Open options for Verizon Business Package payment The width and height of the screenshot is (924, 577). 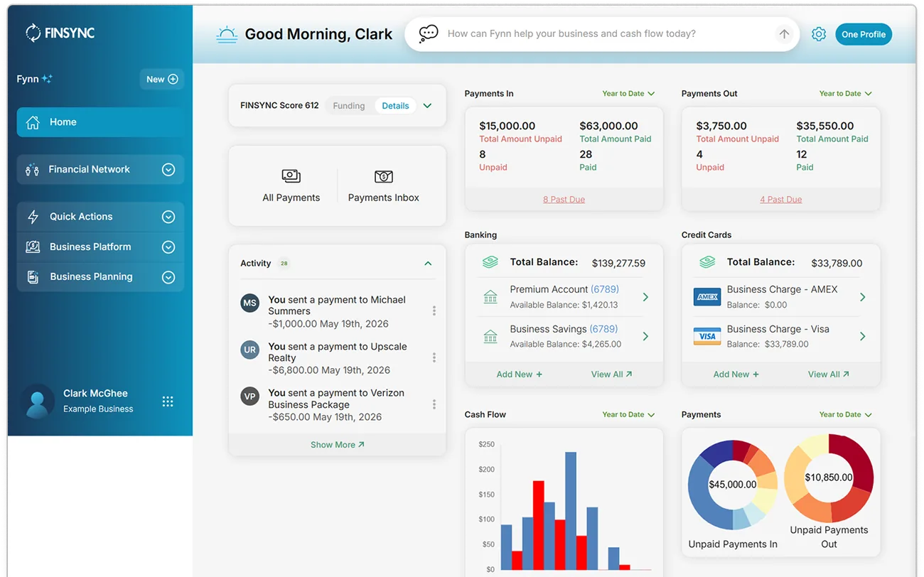click(434, 404)
